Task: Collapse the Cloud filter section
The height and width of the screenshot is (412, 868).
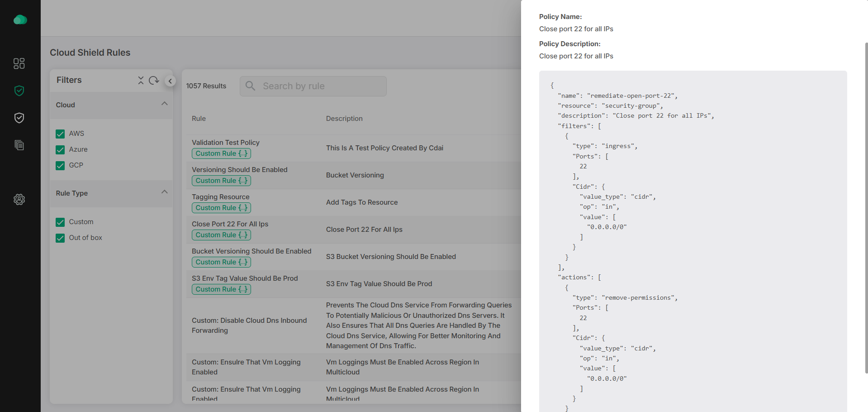Action: point(164,104)
